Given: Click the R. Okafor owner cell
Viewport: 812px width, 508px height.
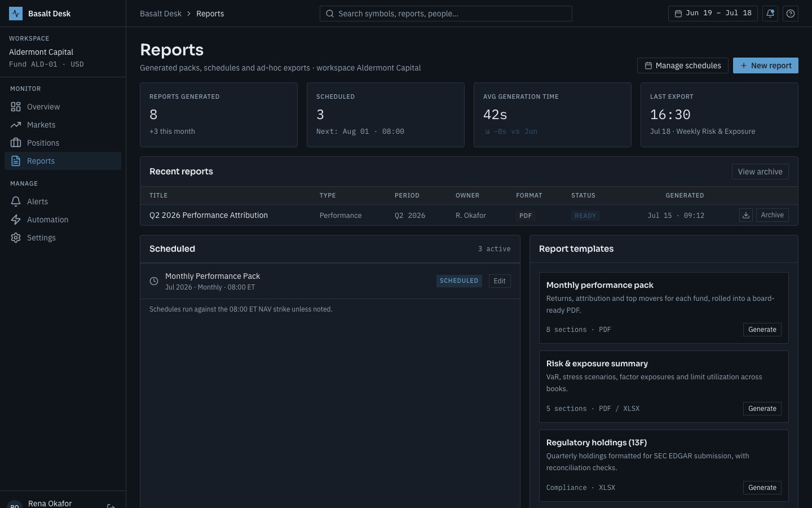Looking at the screenshot, I should point(471,216).
